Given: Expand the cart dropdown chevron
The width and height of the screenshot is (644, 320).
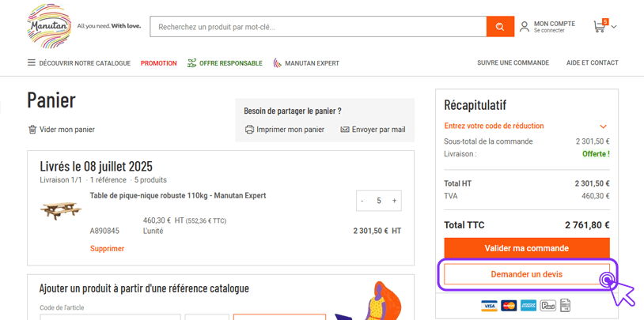Looking at the screenshot, I should point(614,27).
